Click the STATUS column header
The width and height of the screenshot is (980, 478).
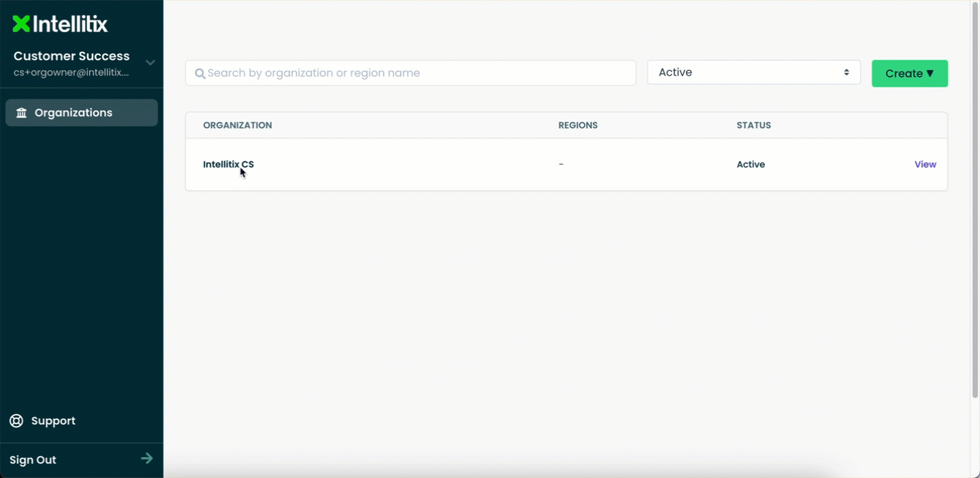[x=753, y=125]
